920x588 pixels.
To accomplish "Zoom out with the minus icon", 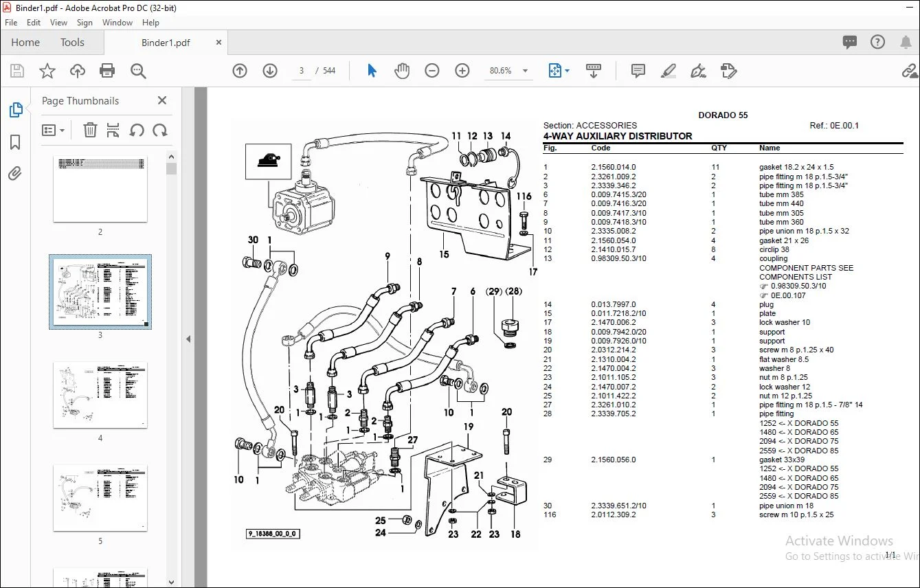I will (x=432, y=71).
